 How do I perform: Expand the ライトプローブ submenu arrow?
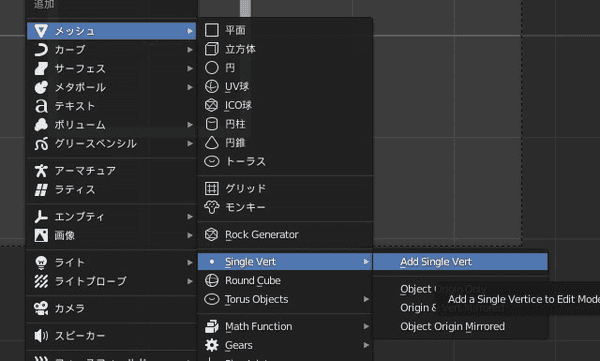(190, 281)
